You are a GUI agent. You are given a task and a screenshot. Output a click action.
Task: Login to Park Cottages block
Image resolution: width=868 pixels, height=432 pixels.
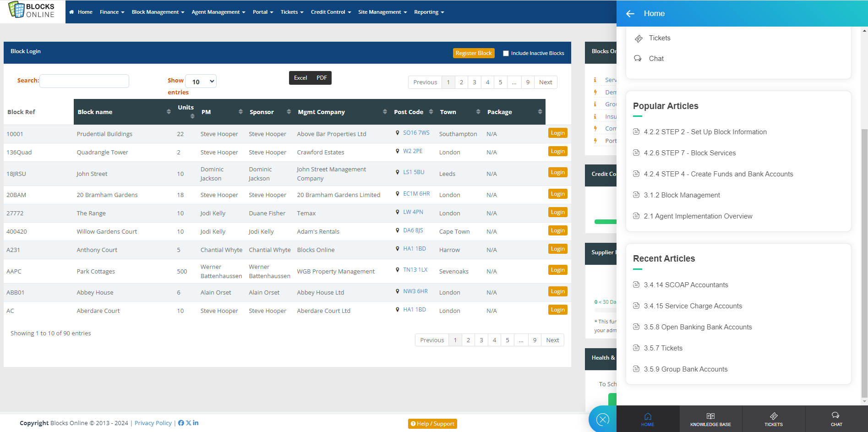[x=557, y=270]
